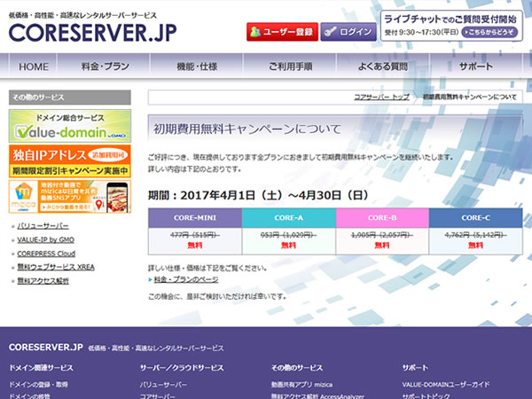
Task: Click the CORESERVER.JP header logo
Action: click(92, 33)
